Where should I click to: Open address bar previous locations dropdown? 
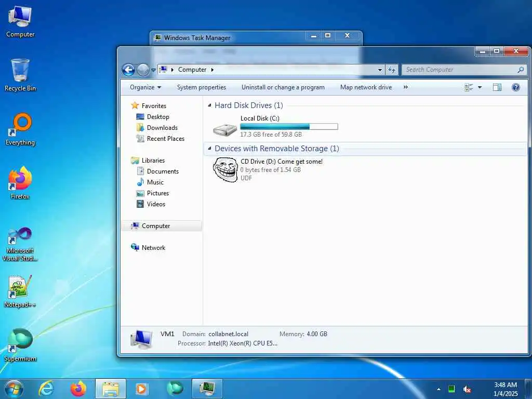(380, 70)
